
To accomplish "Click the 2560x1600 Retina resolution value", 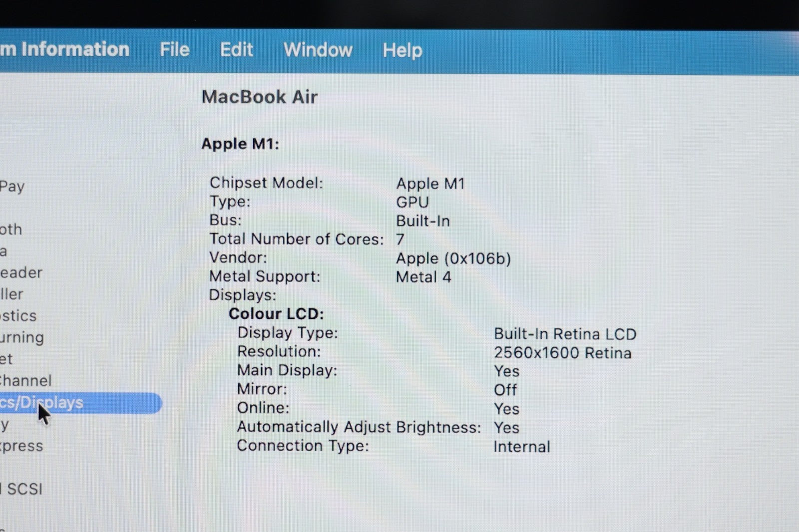I will [562, 353].
